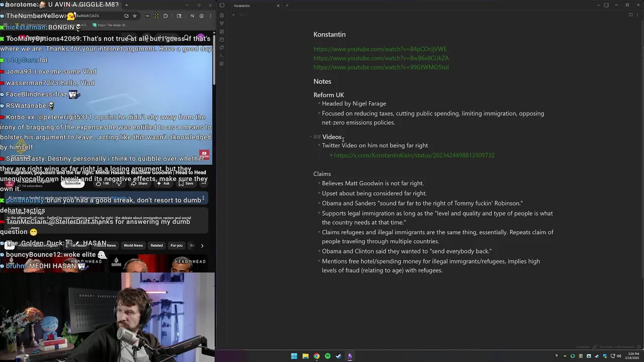Navigate back in Obsidian note history
The width and height of the screenshot is (644, 362).
point(233,15)
